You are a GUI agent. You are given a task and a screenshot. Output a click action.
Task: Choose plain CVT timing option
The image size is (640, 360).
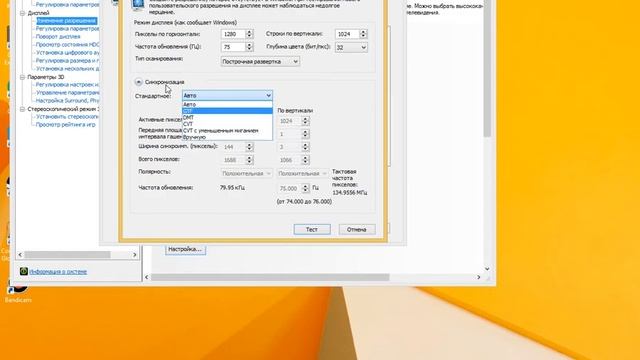click(x=227, y=124)
